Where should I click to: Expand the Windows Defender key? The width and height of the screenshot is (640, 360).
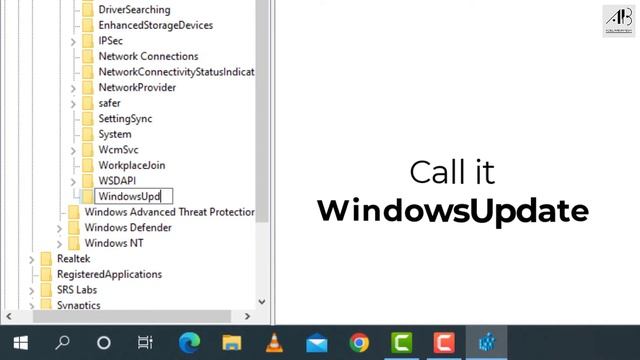[59, 229]
